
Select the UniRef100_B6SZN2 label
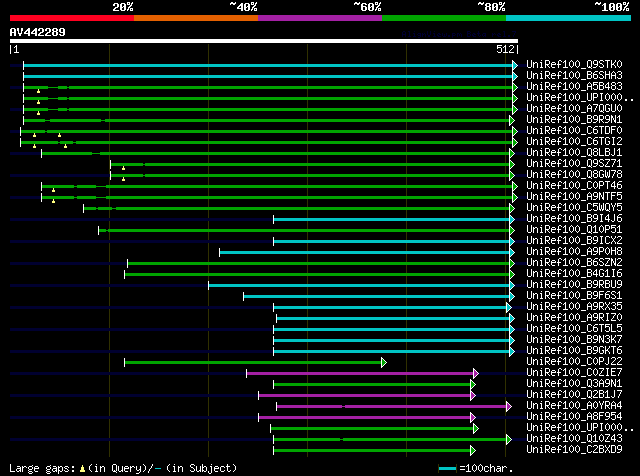[x=574, y=263]
